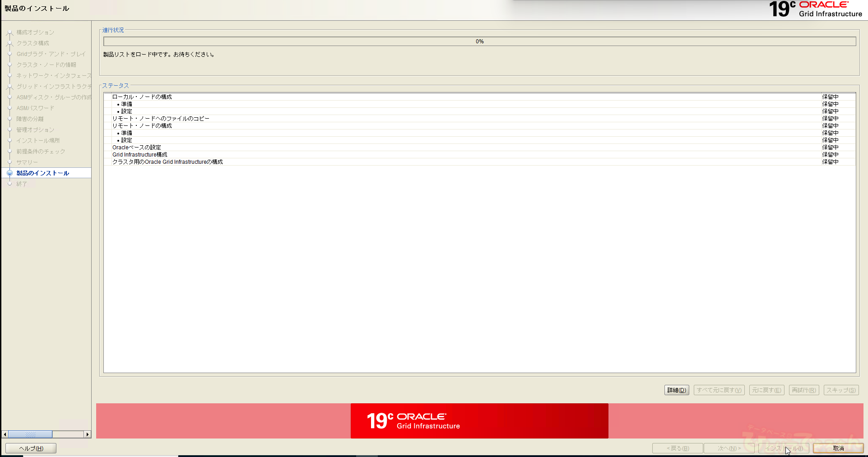Select the サマリー step in the sidebar
Screen dimensions: 868x457
pos(28,162)
